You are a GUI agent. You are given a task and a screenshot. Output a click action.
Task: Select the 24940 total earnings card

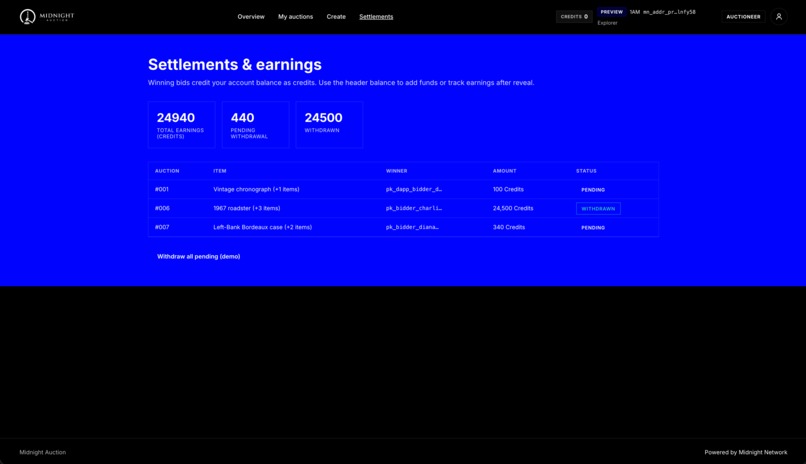pos(181,125)
